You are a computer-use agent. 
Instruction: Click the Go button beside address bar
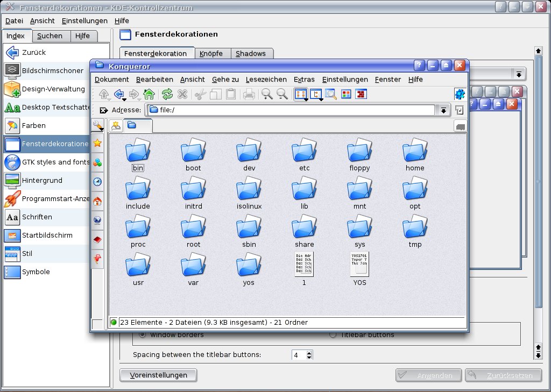click(460, 110)
